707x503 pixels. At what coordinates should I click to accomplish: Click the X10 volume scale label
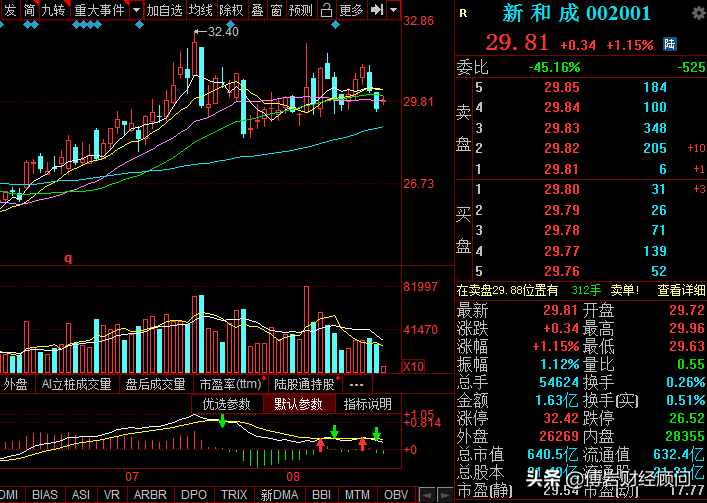coord(413,366)
